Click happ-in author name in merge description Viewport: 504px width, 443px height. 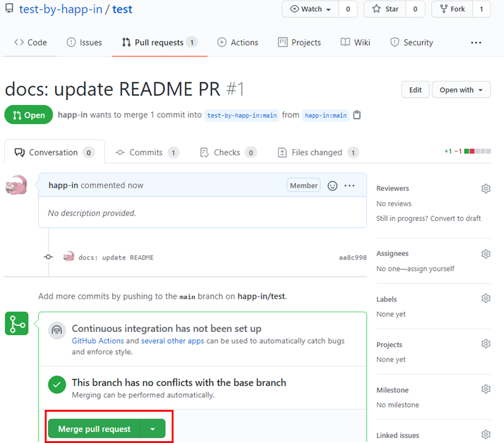pos(72,115)
